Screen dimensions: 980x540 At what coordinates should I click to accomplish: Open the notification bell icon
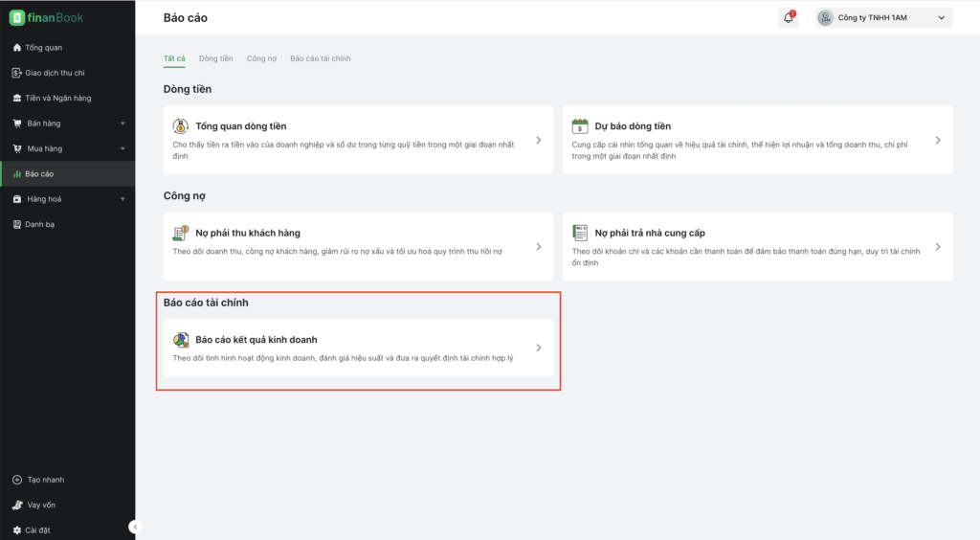pos(789,17)
